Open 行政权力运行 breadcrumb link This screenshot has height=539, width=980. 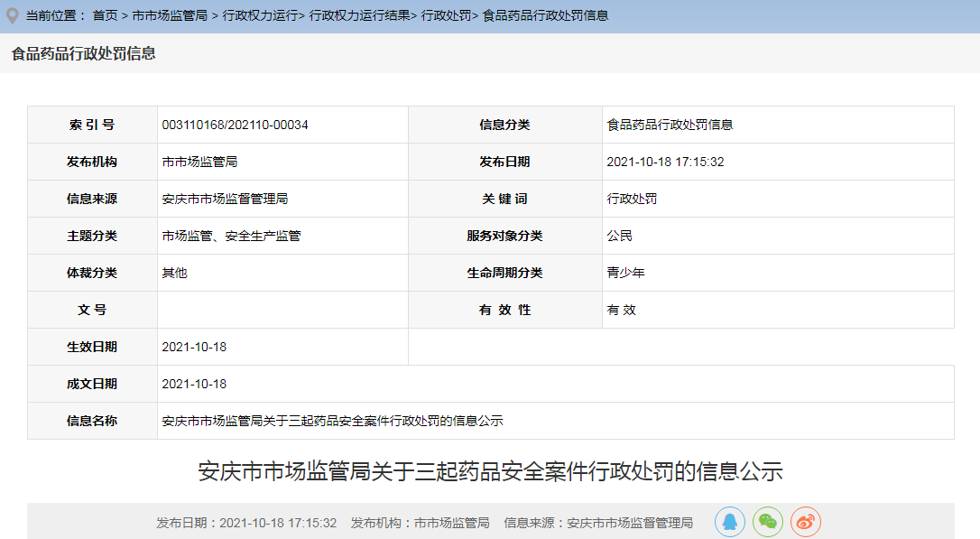[259, 15]
